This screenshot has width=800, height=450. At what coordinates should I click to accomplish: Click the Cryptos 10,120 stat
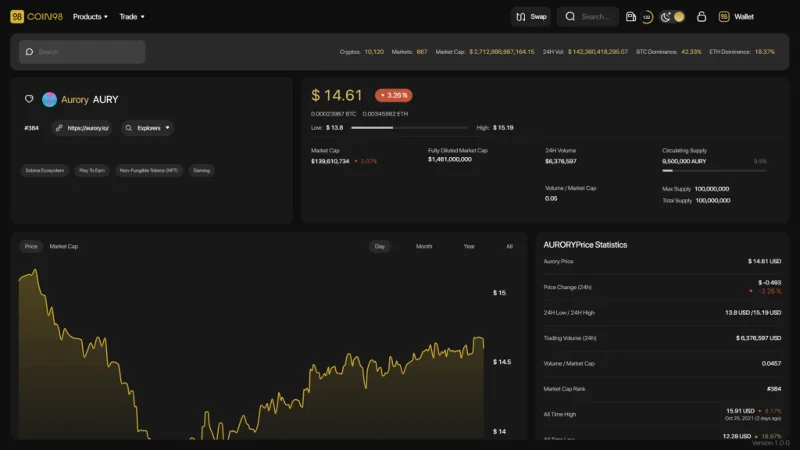362,52
